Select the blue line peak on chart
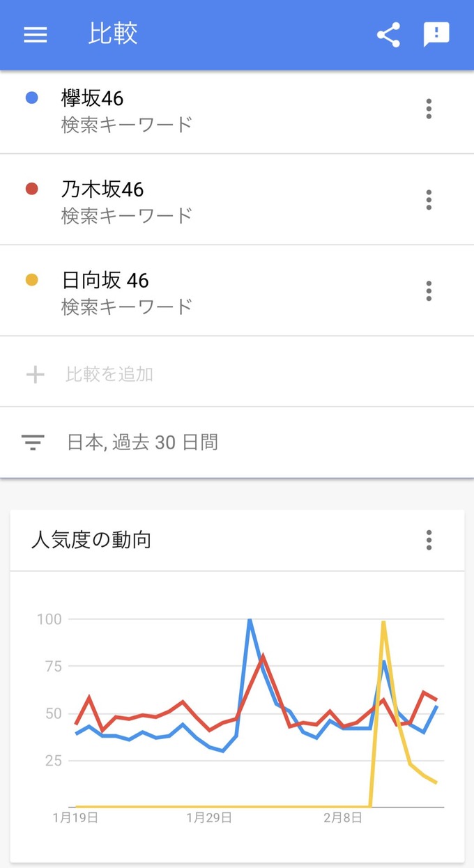474x868 pixels. [x=250, y=620]
